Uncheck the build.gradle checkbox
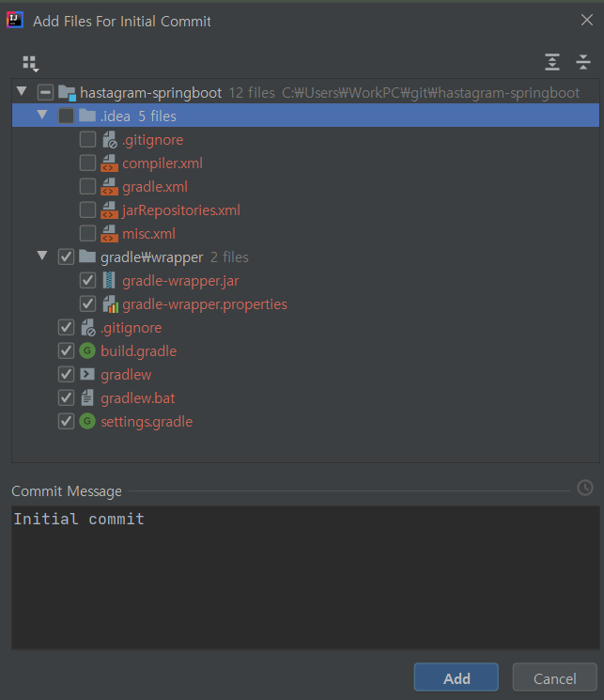Screen dimensions: 604x700 (66, 350)
